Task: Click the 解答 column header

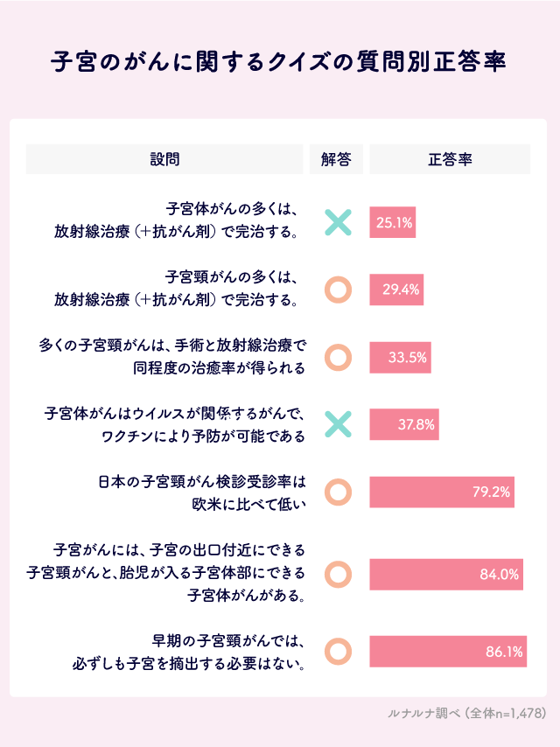Action: coord(336,159)
